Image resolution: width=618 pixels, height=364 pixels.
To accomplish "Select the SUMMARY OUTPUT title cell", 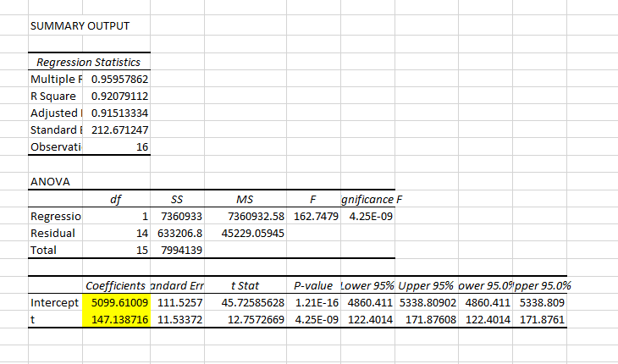I will point(80,25).
